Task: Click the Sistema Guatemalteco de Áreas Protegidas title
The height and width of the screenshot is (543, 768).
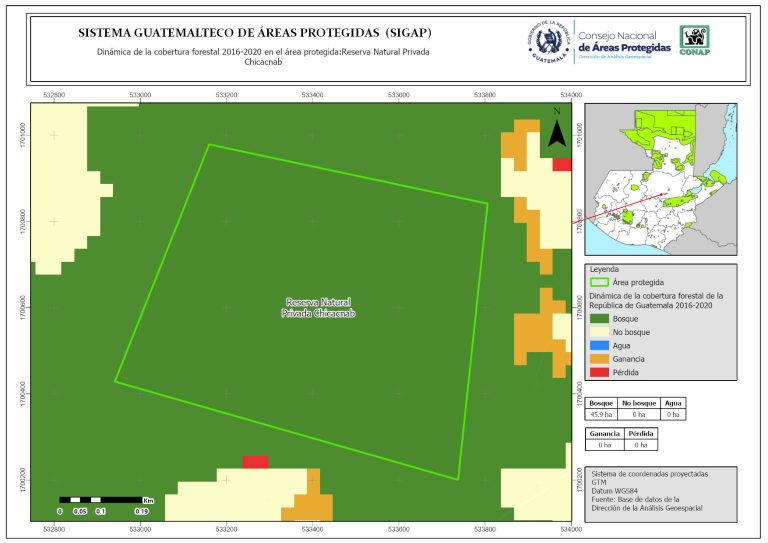Action: (255, 33)
